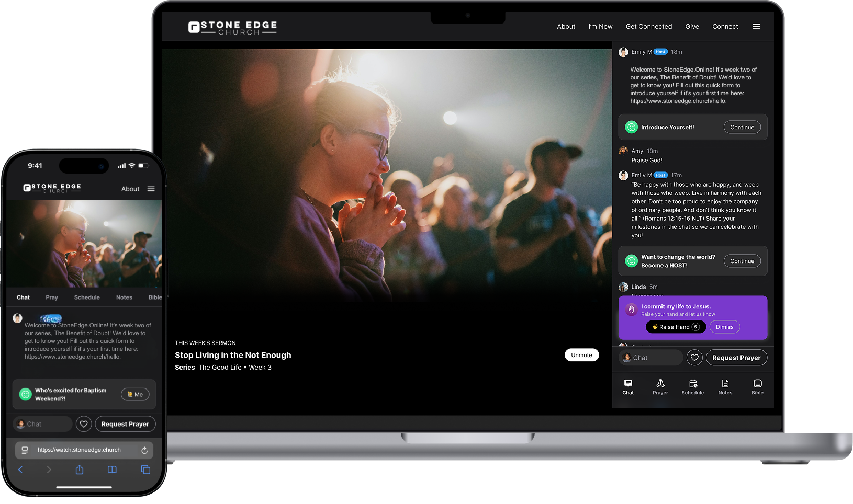Tap the Share icon in phone browser
Screen dimensions: 853x504
80,469
